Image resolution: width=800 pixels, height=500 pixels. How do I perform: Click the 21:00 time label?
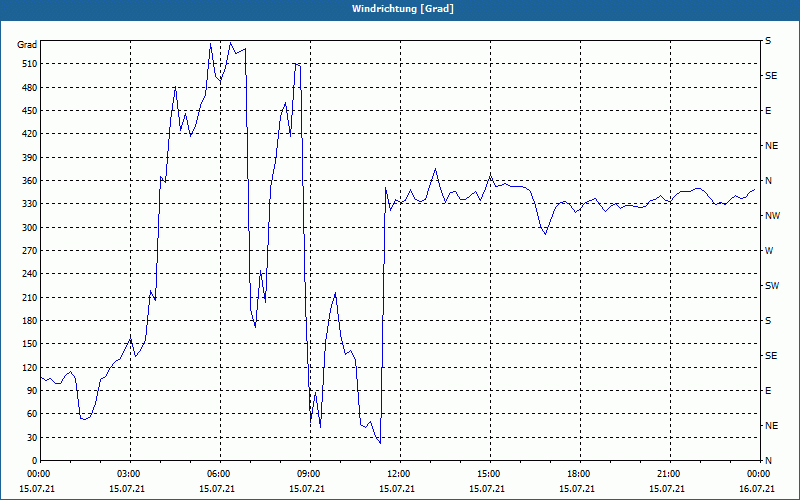(670, 474)
